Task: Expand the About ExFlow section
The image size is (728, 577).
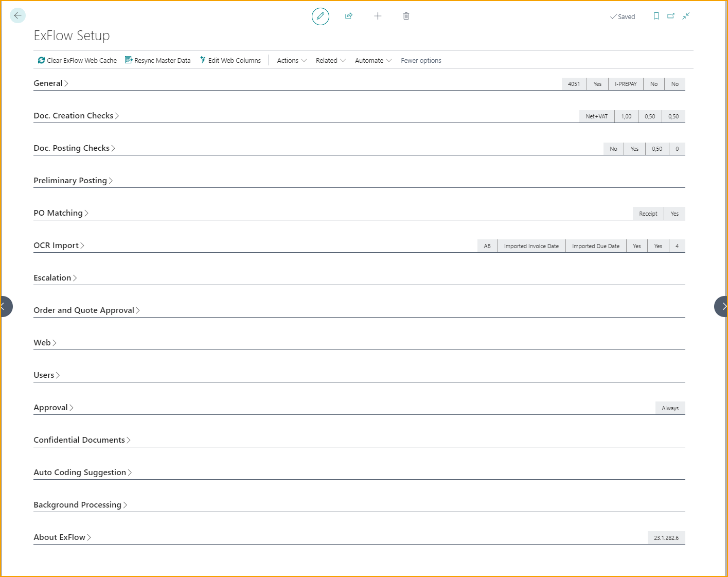Action: coord(63,537)
